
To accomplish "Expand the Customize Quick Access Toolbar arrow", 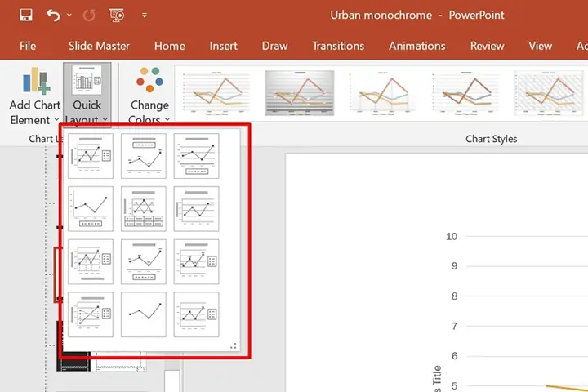I will click(145, 16).
